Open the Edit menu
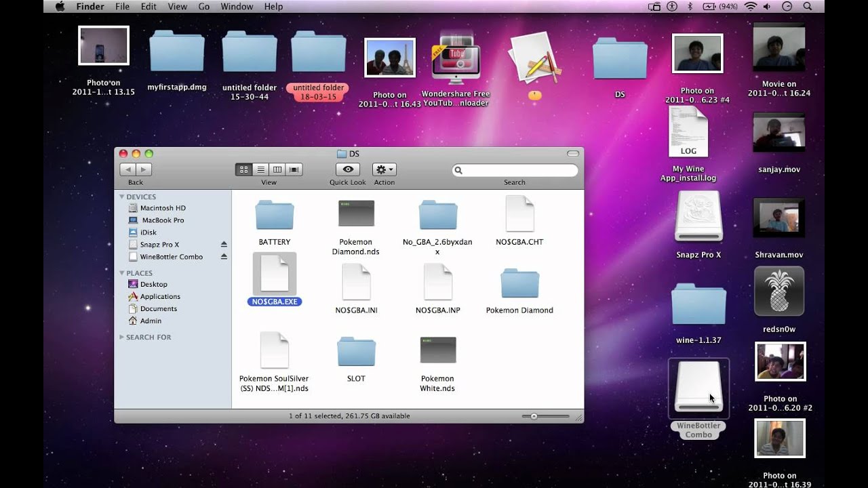868x488 pixels. [149, 6]
